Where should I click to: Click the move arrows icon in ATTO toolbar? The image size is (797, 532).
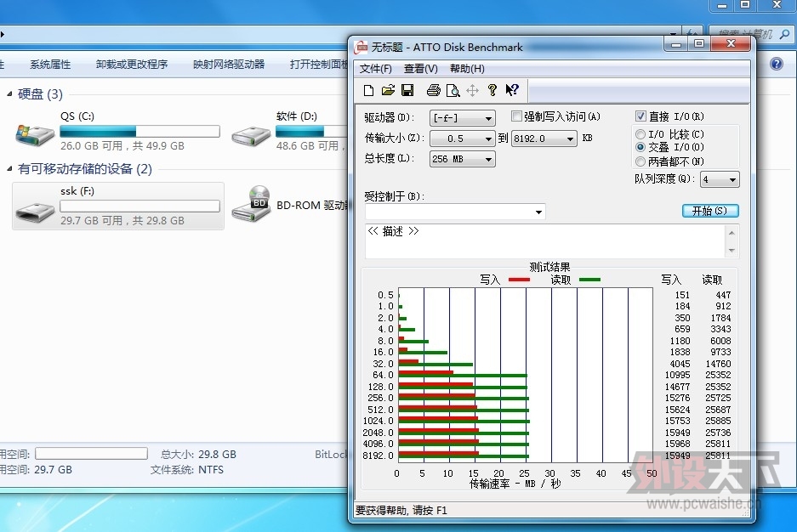[472, 90]
